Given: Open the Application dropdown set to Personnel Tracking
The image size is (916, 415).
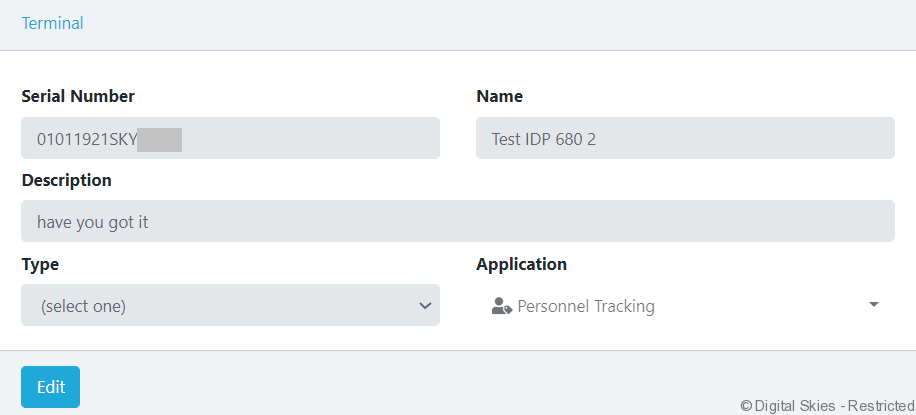Looking at the screenshot, I should 685,305.
